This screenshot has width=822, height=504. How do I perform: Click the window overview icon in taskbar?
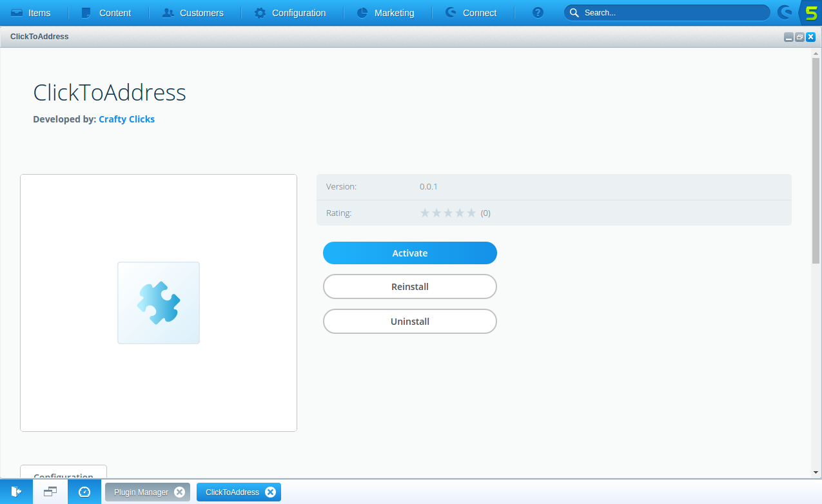coord(50,492)
